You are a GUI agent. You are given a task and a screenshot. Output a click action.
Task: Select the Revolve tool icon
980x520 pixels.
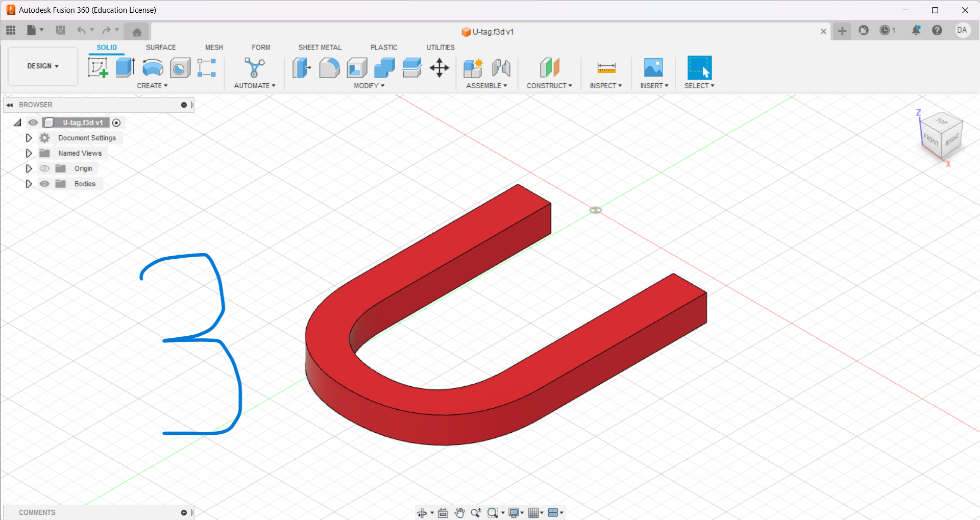click(153, 67)
